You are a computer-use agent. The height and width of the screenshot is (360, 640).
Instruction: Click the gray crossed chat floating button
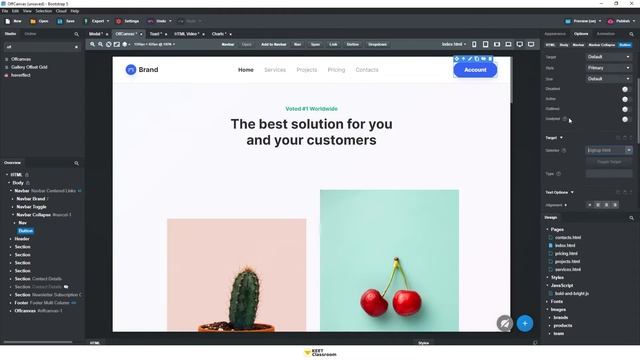(505, 323)
